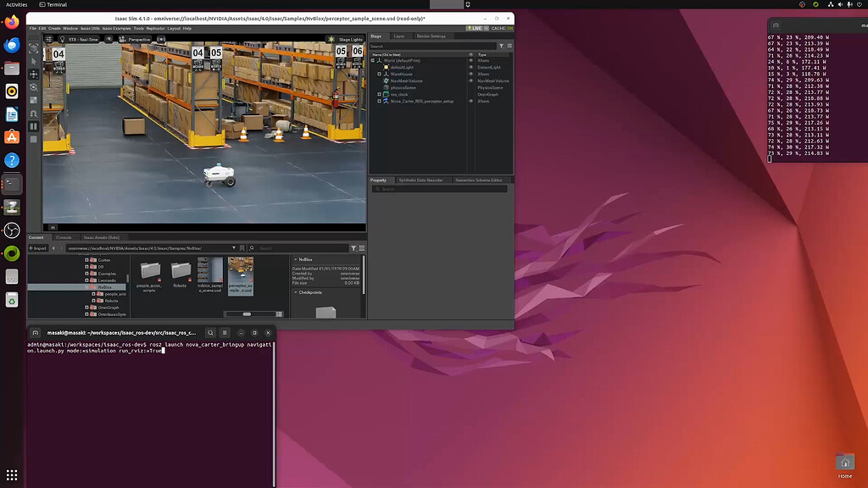Click the Import button in Content panel
The image size is (868, 488).
pyautogui.click(x=37, y=248)
